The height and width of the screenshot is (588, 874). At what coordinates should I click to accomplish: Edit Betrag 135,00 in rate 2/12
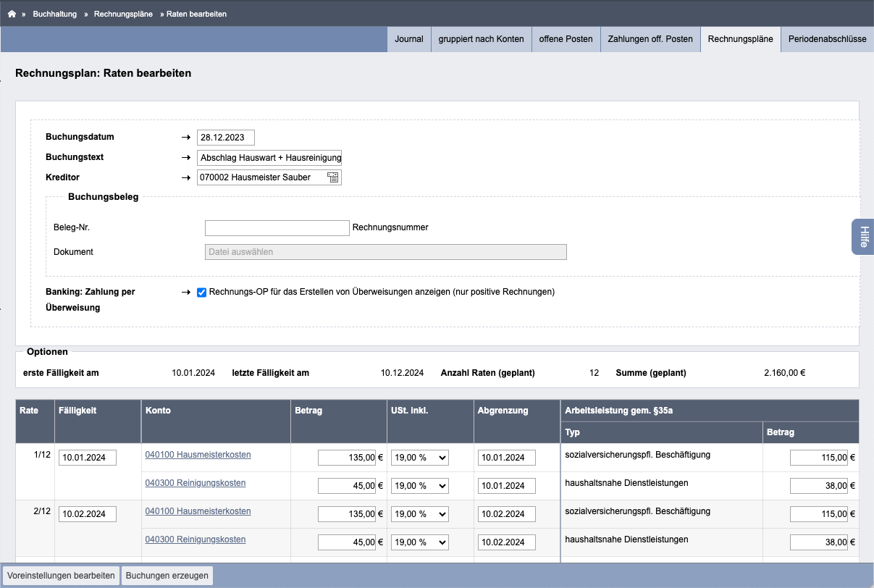[x=347, y=514]
